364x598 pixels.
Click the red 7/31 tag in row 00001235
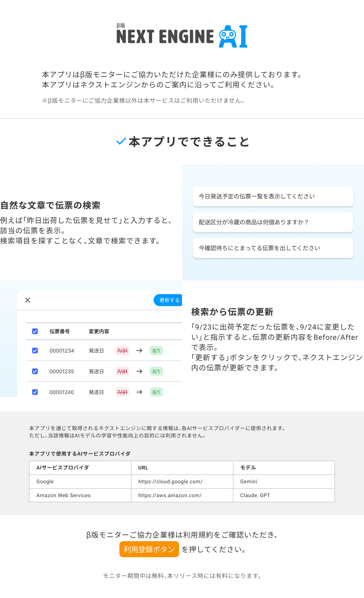(122, 371)
